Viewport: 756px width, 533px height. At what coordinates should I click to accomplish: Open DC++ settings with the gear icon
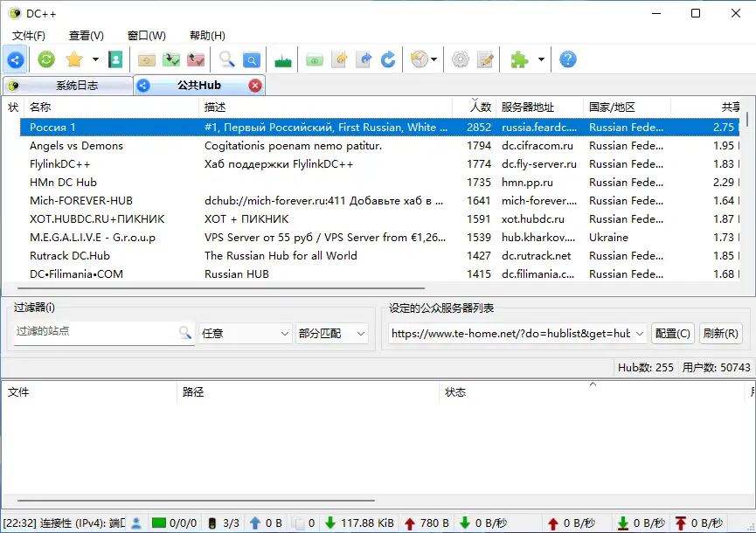point(461,59)
